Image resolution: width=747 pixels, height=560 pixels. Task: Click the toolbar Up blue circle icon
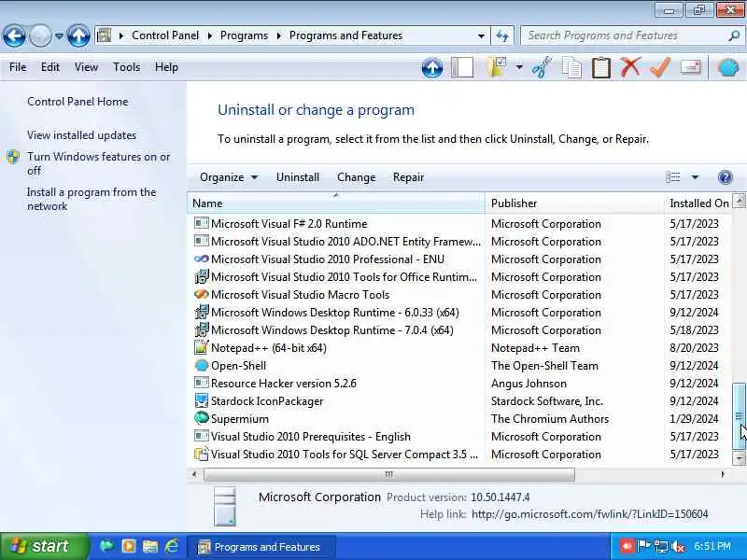tap(432, 67)
